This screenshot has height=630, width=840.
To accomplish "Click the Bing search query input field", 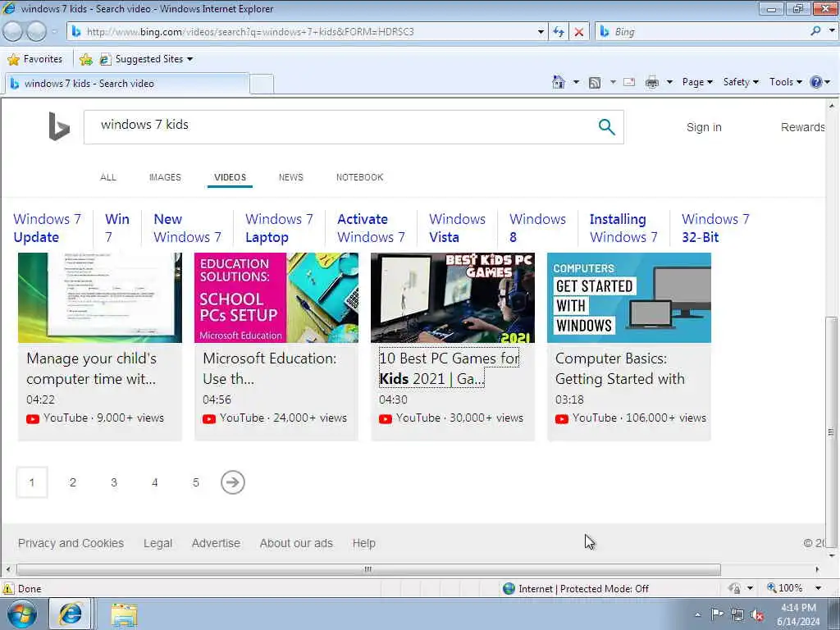I will [343, 127].
